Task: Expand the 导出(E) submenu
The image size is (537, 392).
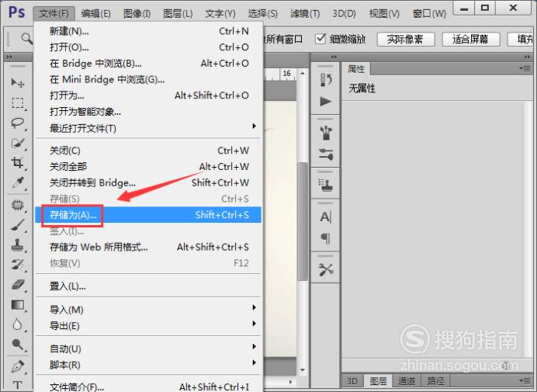Action: (x=254, y=324)
